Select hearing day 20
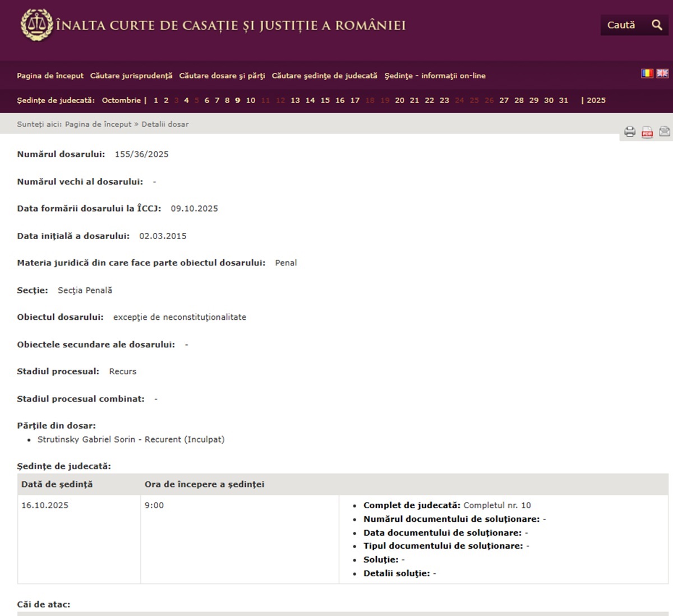The image size is (673, 616). pos(400,100)
